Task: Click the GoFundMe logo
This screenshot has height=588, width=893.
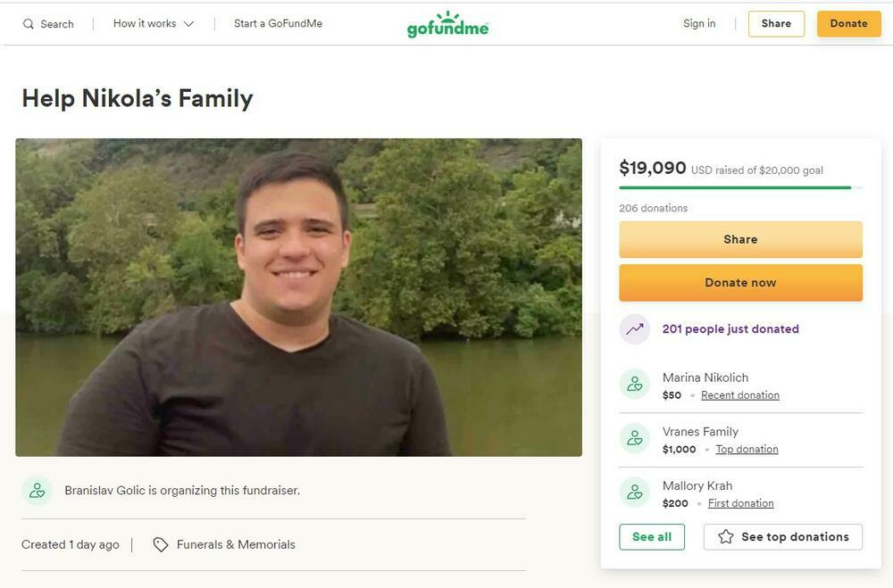Action: tap(447, 25)
